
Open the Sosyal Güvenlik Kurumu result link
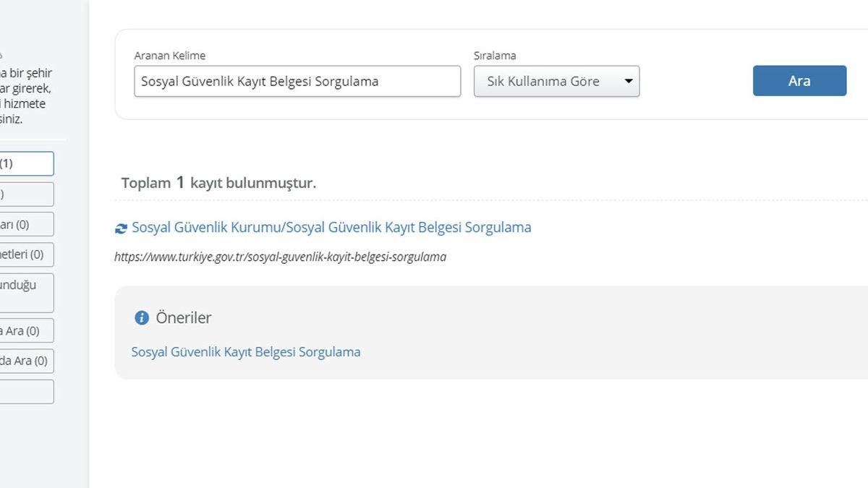[x=331, y=227]
